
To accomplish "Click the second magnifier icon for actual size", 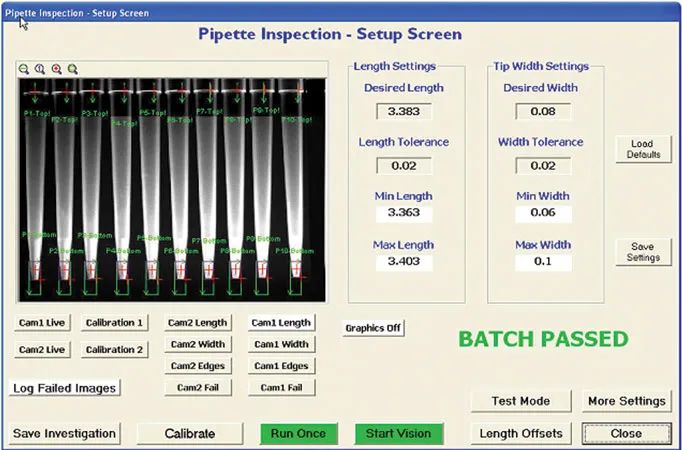I will [40, 69].
